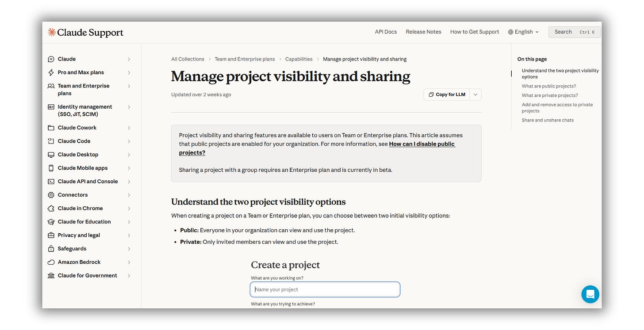Click the 'Name your project' input field
Screen dimensions: 644x330
325,289
